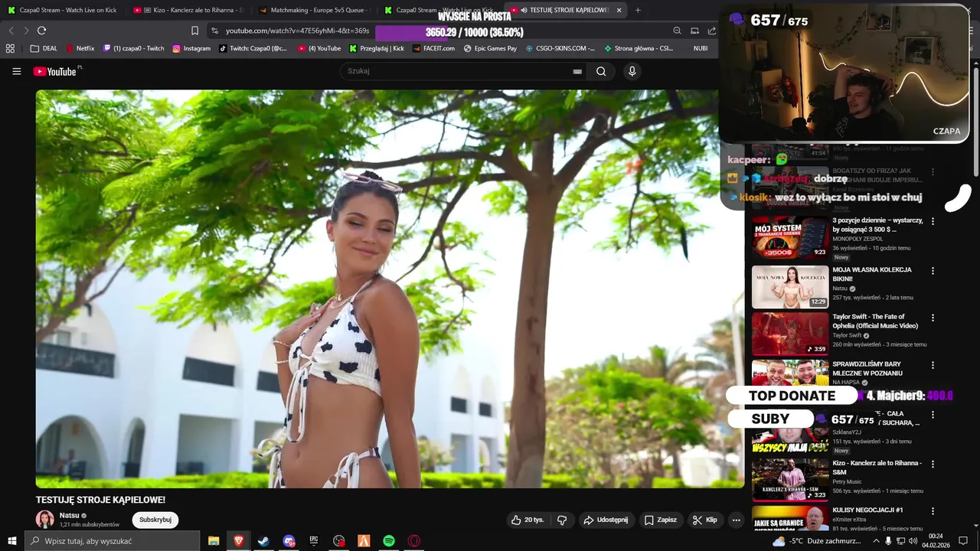Image resolution: width=980 pixels, height=551 pixels.
Task: Open the CSGO-SKINS.COM bookmark
Action: pos(560,48)
